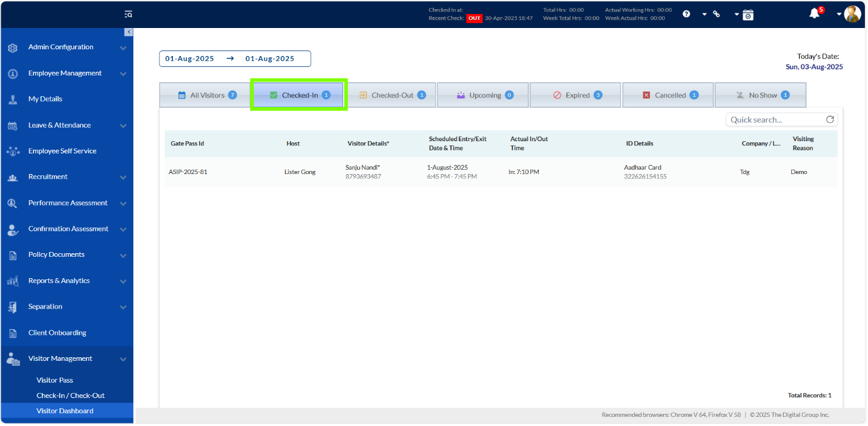Click the Client Onboarding document icon
Viewport: 868px width, 426px height.
click(x=13, y=333)
